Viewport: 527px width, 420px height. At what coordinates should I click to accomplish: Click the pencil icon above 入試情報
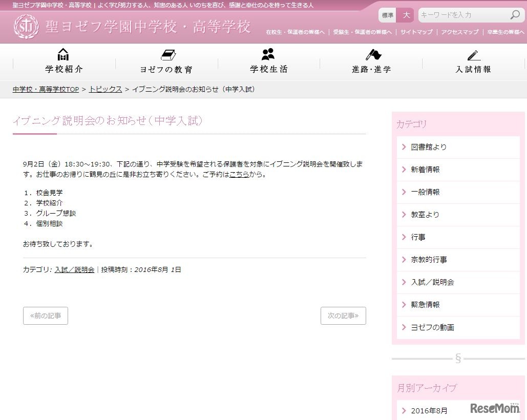[474, 55]
